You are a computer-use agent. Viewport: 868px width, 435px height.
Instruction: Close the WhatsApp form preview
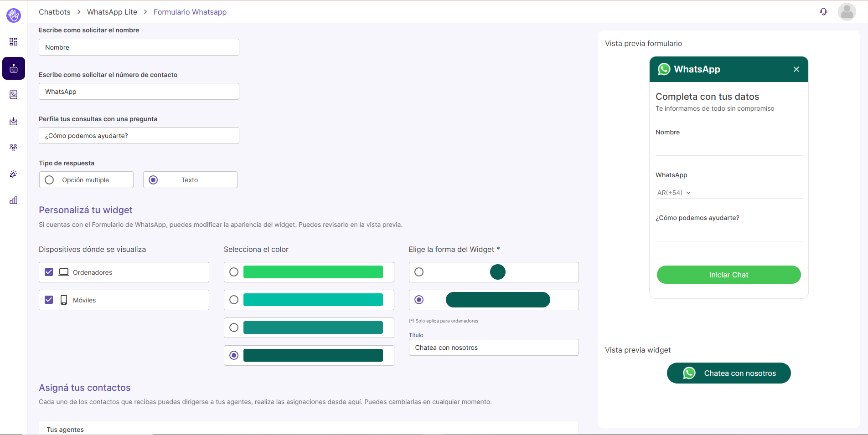[796, 69]
